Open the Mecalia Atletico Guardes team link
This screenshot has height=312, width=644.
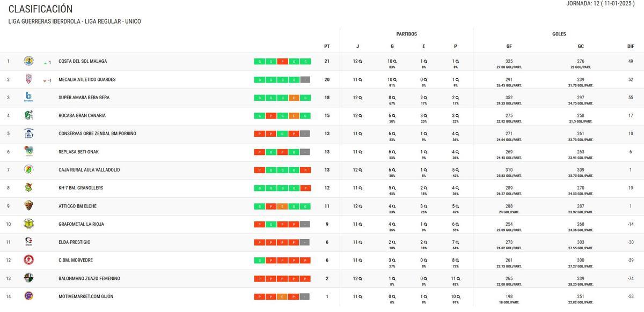(87, 79)
